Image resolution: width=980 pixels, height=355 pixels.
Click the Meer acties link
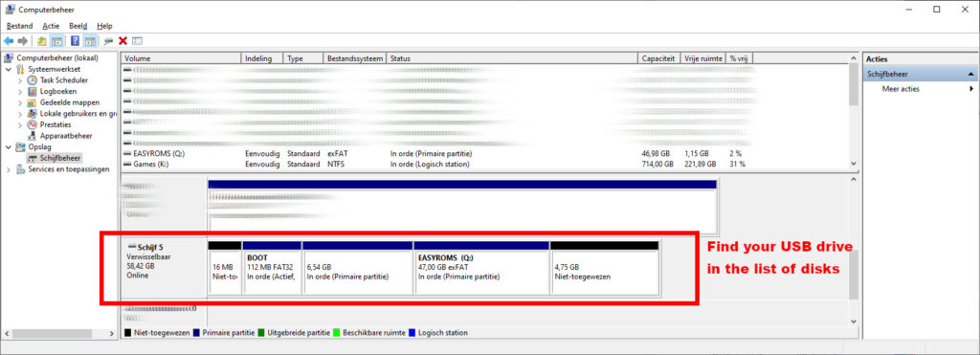pyautogui.click(x=901, y=89)
